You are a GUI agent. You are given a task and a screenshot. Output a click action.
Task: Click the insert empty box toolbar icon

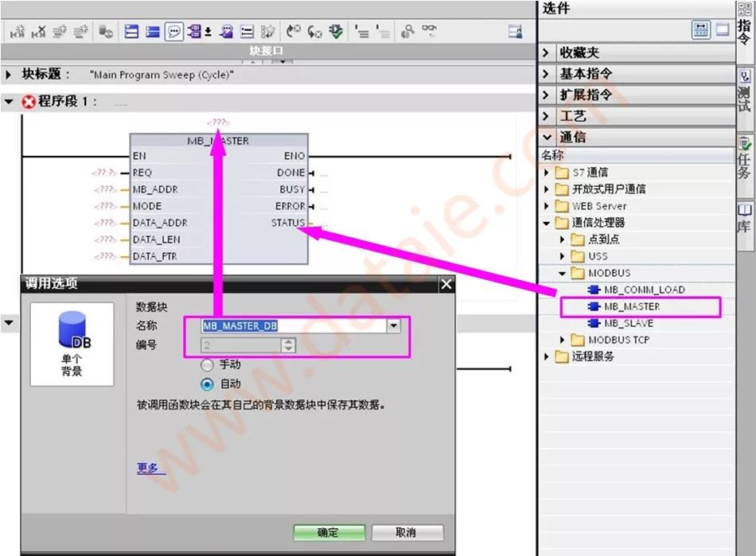pyautogui.click(x=247, y=30)
